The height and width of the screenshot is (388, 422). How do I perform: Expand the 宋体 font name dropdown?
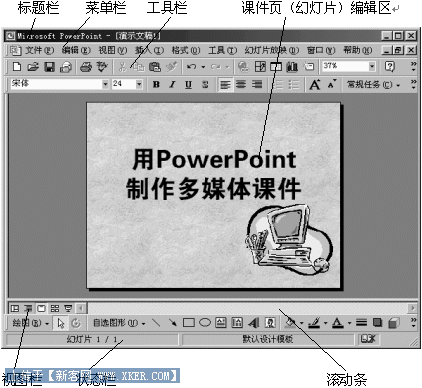pos(105,84)
